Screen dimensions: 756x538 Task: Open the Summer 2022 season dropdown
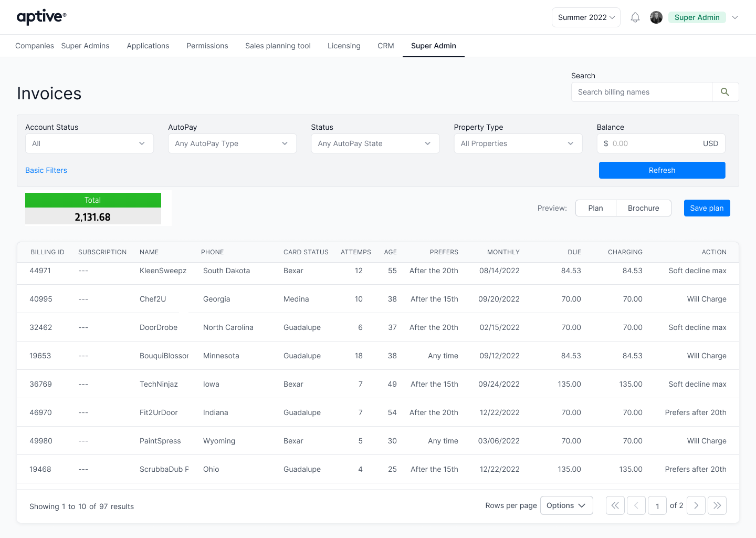point(586,17)
